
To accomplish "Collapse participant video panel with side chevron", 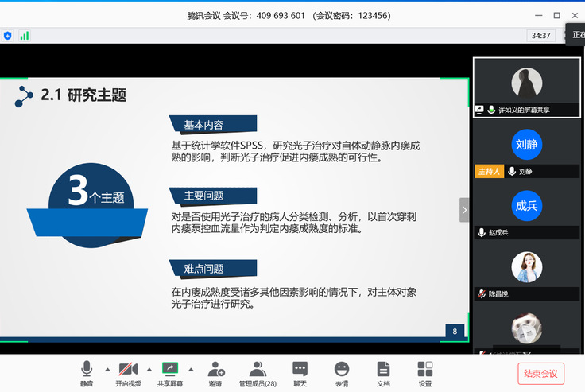I will click(x=464, y=210).
